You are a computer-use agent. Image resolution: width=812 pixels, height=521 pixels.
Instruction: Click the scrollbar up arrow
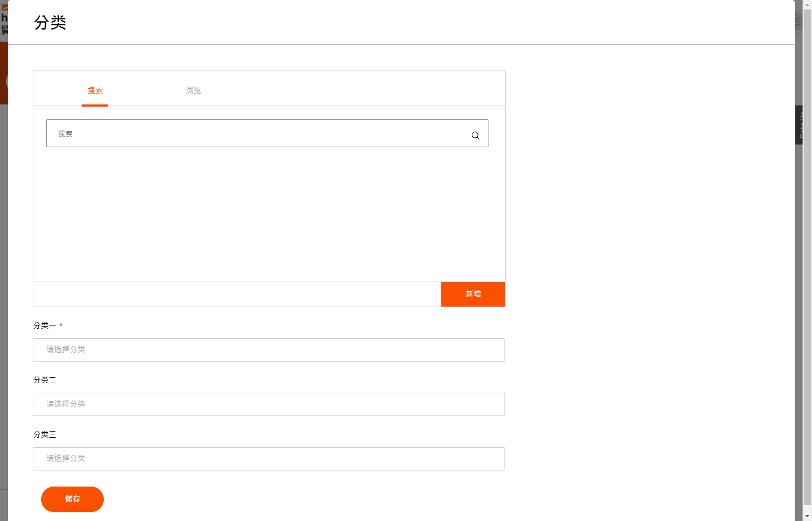pyautogui.click(x=807, y=4)
